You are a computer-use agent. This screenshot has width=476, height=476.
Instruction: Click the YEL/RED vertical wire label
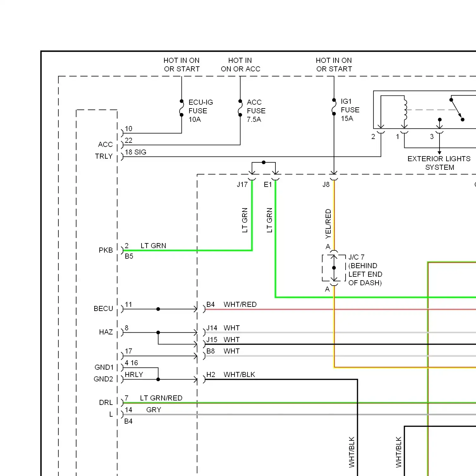pyautogui.click(x=328, y=224)
